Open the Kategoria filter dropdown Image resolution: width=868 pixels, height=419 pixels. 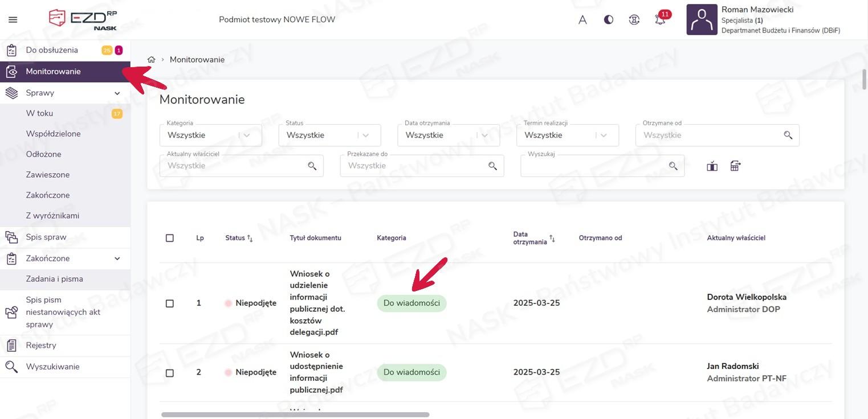(x=210, y=135)
